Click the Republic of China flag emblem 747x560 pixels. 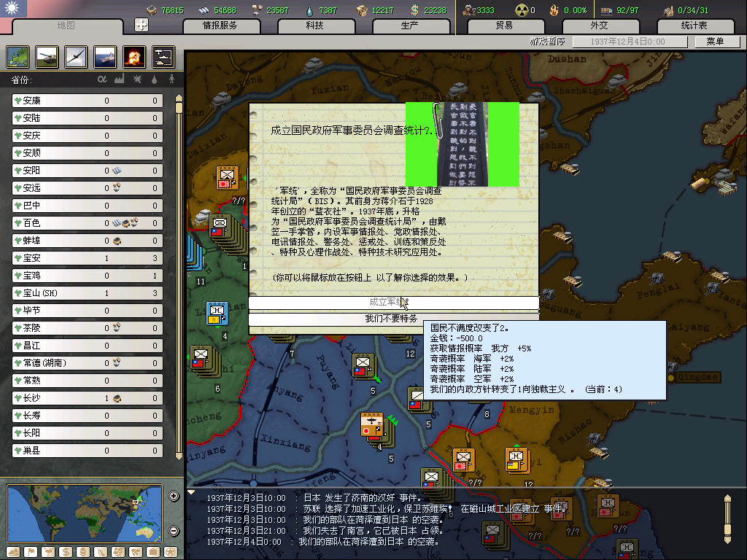[x=13, y=9]
